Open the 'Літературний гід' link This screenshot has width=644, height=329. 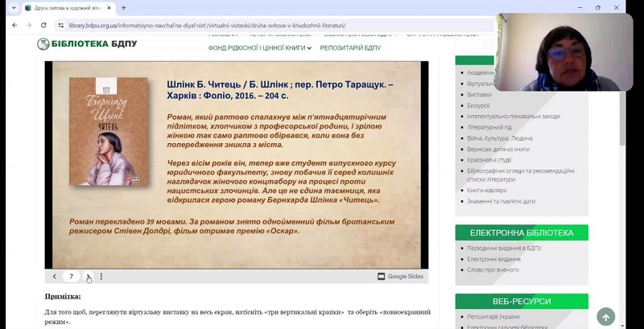point(489,127)
